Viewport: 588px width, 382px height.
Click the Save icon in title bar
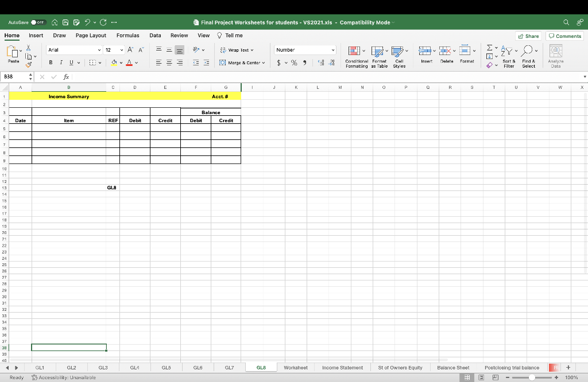point(65,22)
